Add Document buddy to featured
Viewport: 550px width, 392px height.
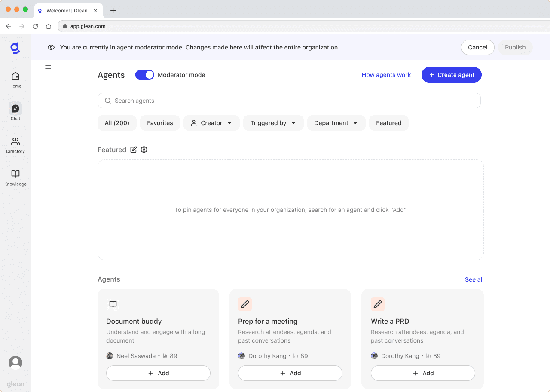pyautogui.click(x=158, y=373)
